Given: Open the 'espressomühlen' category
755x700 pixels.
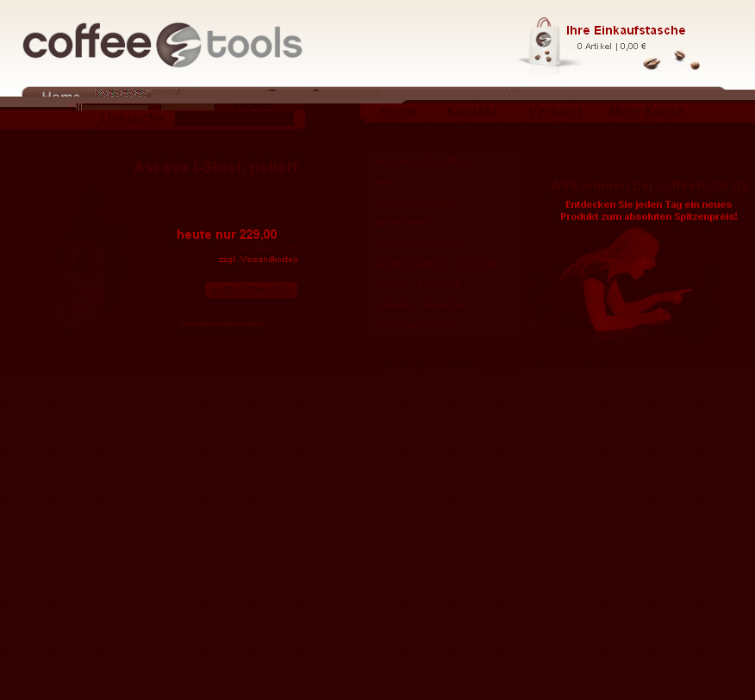Looking at the screenshot, I should click(x=420, y=244).
